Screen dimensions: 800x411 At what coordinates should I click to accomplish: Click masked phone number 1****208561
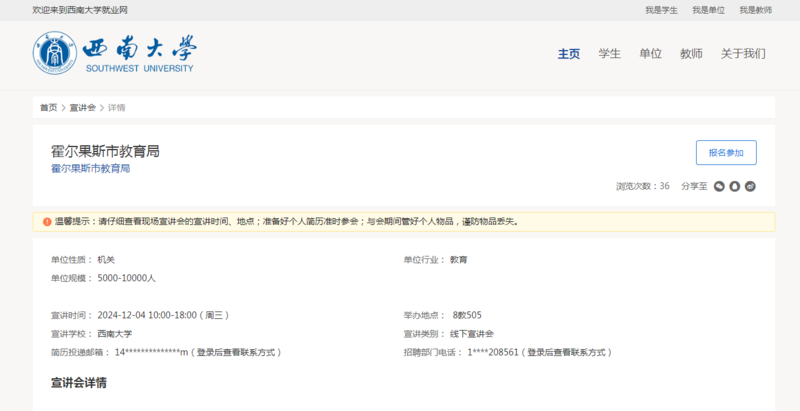click(x=493, y=352)
